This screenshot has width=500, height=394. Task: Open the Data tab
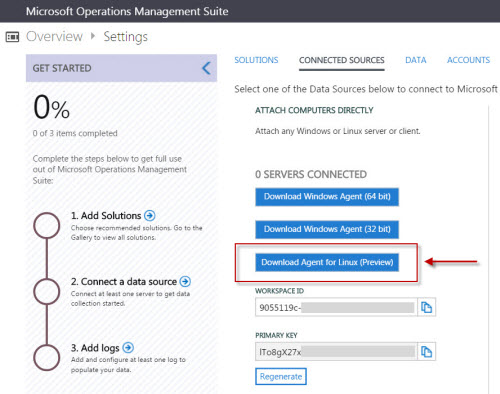416,60
